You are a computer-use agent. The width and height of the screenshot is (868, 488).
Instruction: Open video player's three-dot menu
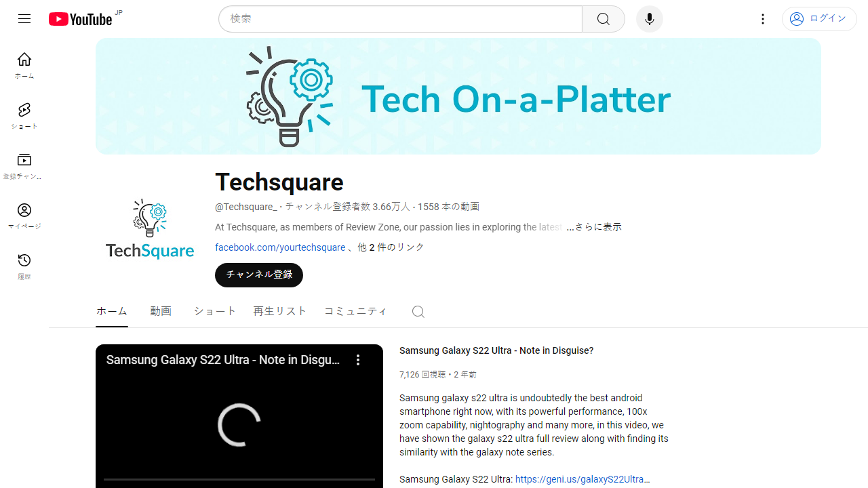(x=358, y=360)
